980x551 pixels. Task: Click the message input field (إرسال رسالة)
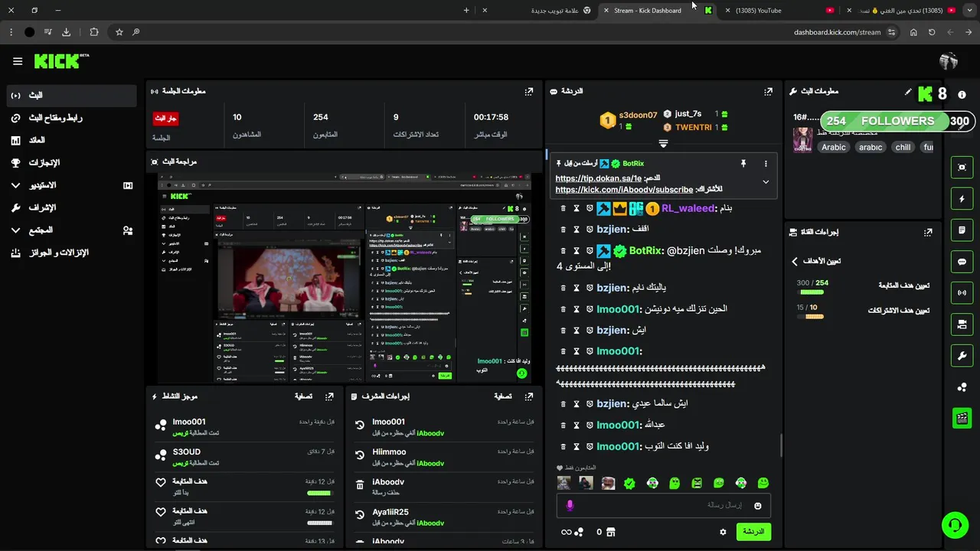(x=663, y=506)
